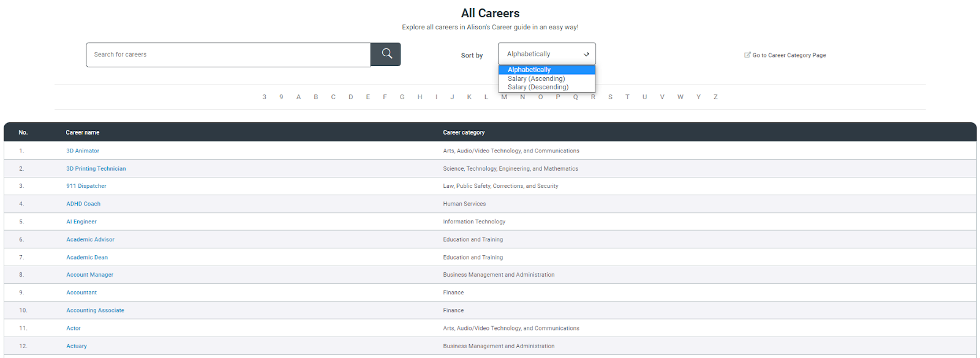Select the number 3 in the index
The width and height of the screenshot is (980, 358).
pos(265,97)
